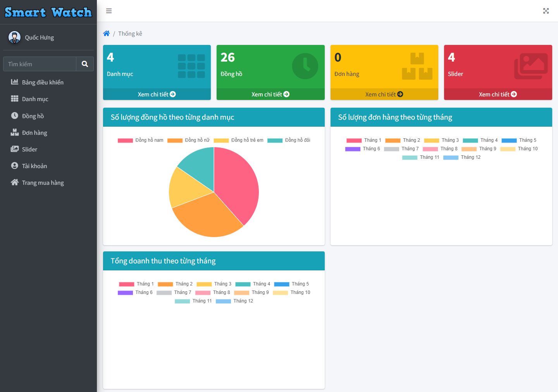Toggle Đồng hồ nam legend in pie chart
Image resolution: width=558 pixels, height=392 pixels.
[x=141, y=140]
